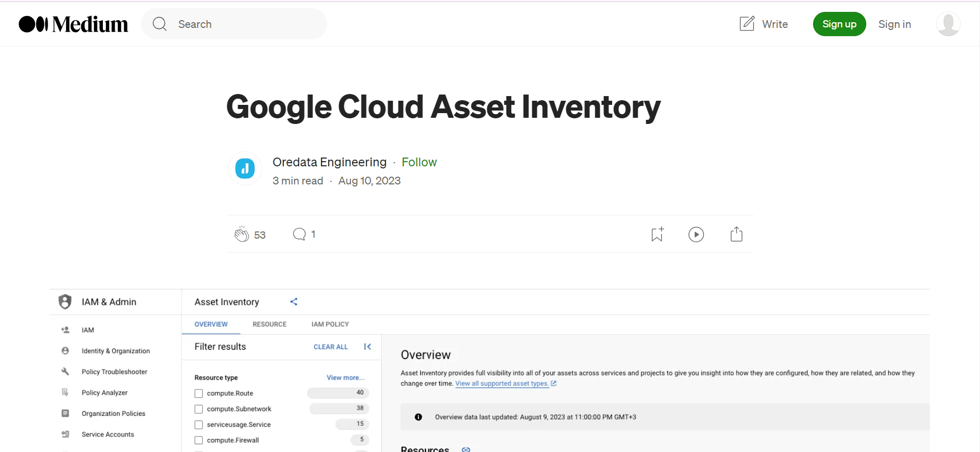This screenshot has height=452, width=980.
Task: Select IAM in the sidebar
Action: coord(88,330)
